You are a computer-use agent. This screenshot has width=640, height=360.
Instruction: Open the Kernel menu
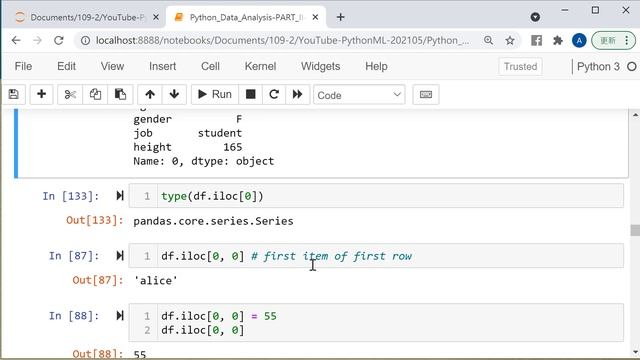(260, 66)
